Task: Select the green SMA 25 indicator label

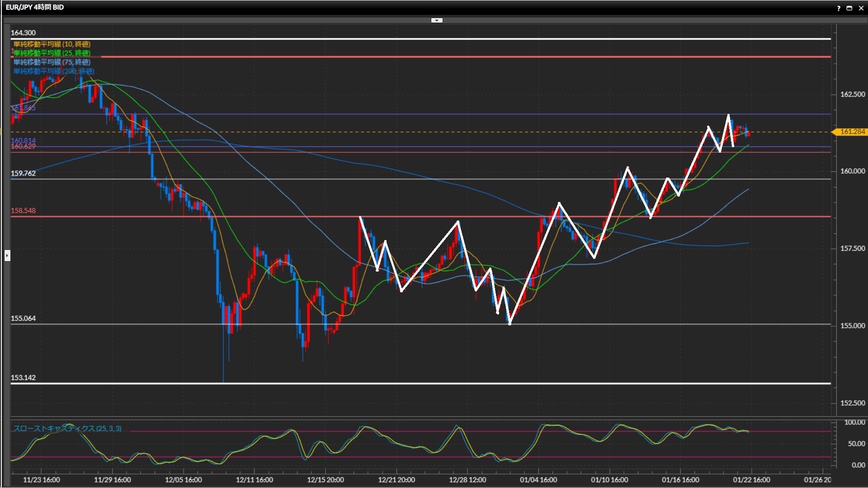Action: tap(52, 53)
